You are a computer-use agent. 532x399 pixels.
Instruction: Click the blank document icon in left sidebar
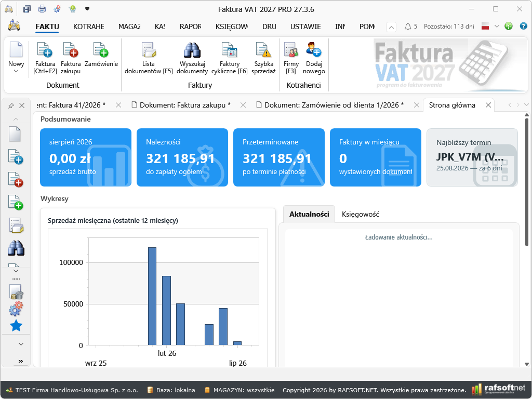coord(15,134)
